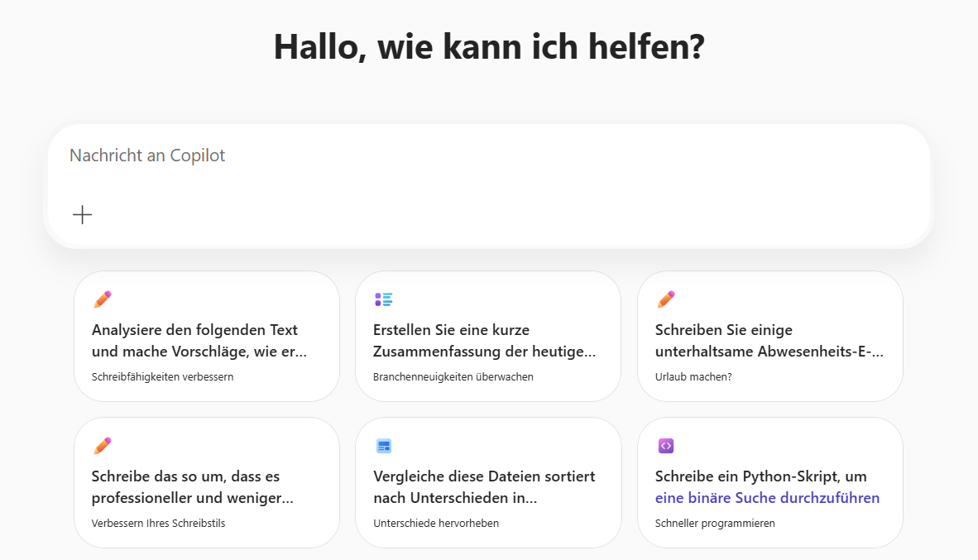
Task: Click pencil icon on 'Analysiere den folgenden Text' card
Action: [103, 299]
